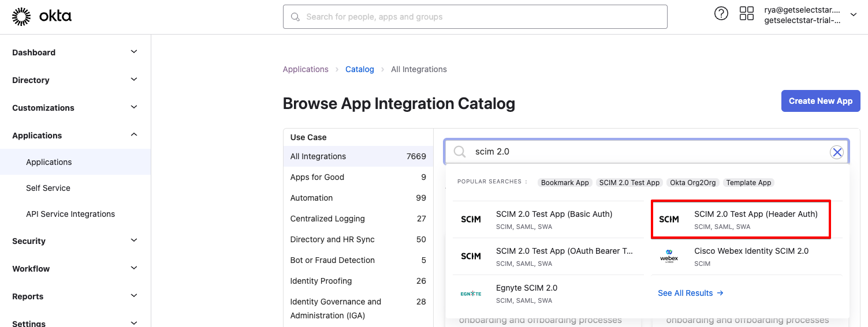Click the Cisco Webex logo icon

669,257
